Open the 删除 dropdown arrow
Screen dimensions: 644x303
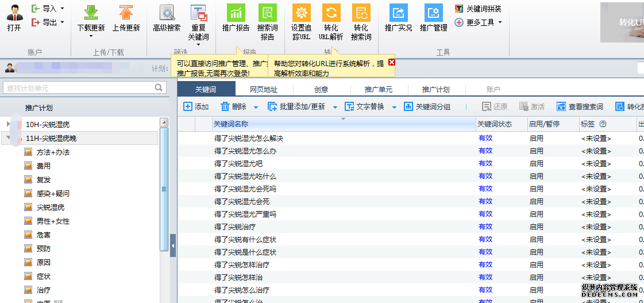pos(256,107)
